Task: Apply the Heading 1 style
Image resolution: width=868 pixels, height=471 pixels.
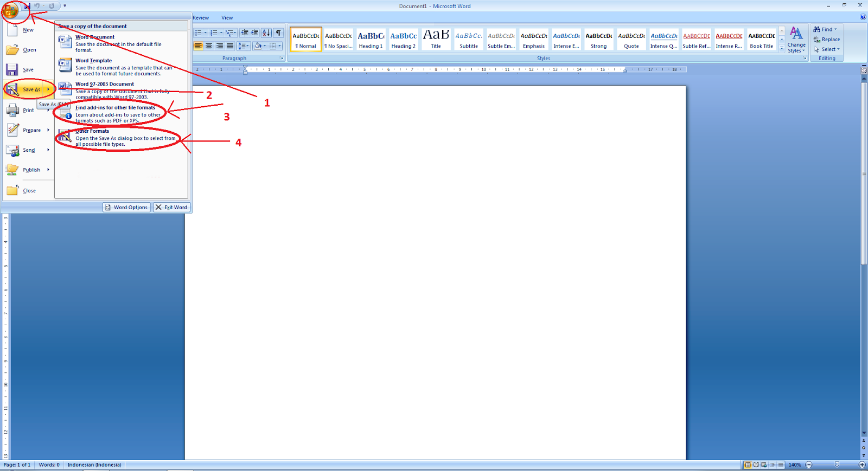Action: pyautogui.click(x=371, y=39)
